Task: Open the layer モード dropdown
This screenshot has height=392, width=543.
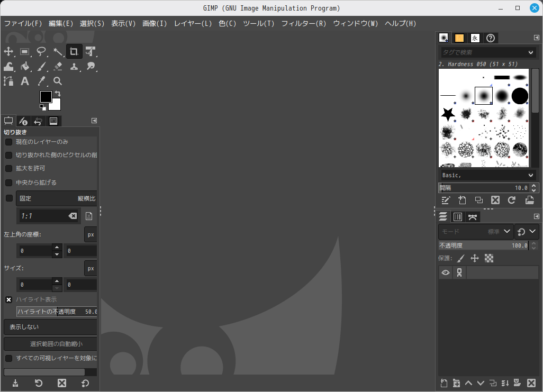Action: [x=475, y=232]
